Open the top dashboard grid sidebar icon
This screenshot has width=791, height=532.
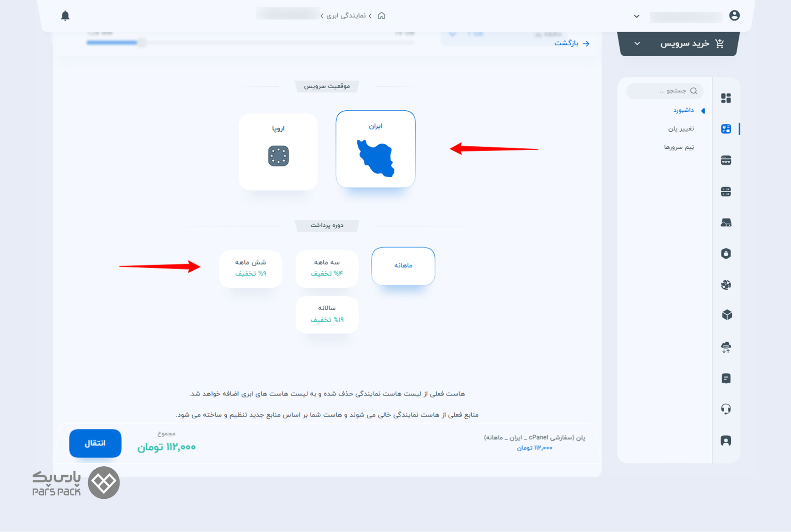[x=726, y=98]
